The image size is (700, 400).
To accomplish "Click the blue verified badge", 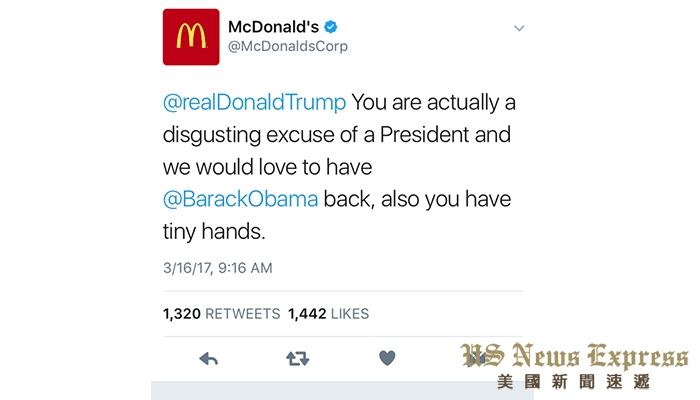I will click(330, 27).
